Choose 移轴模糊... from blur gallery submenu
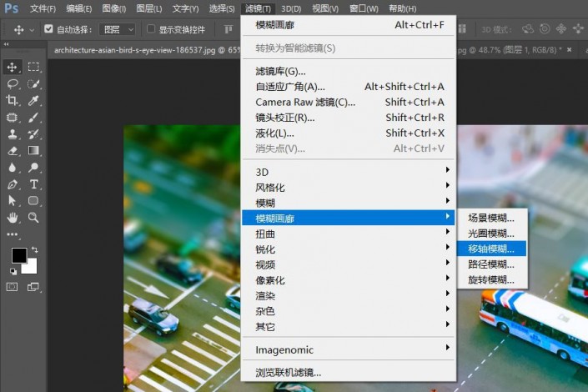The image size is (588, 392). (x=491, y=249)
